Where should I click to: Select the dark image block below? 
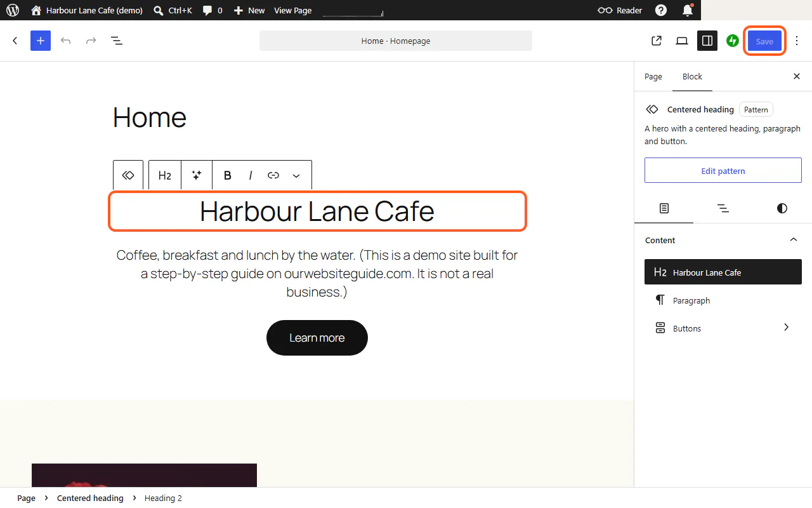pyautogui.click(x=144, y=475)
